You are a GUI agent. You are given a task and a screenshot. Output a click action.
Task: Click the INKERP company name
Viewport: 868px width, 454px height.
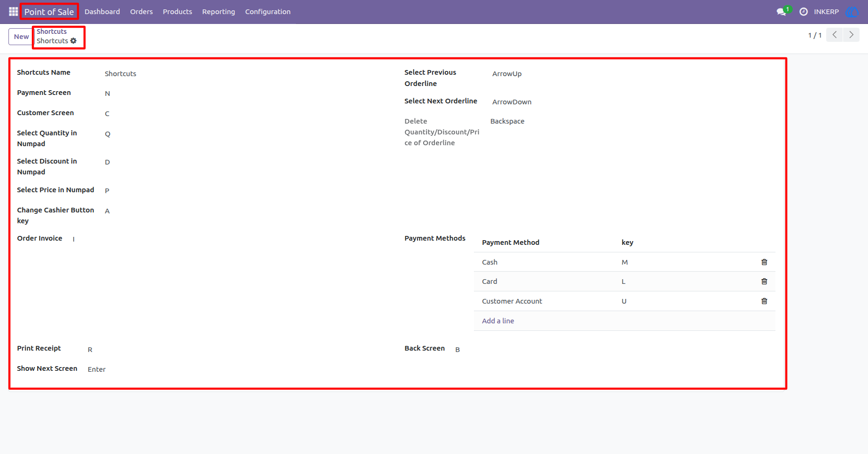point(826,12)
